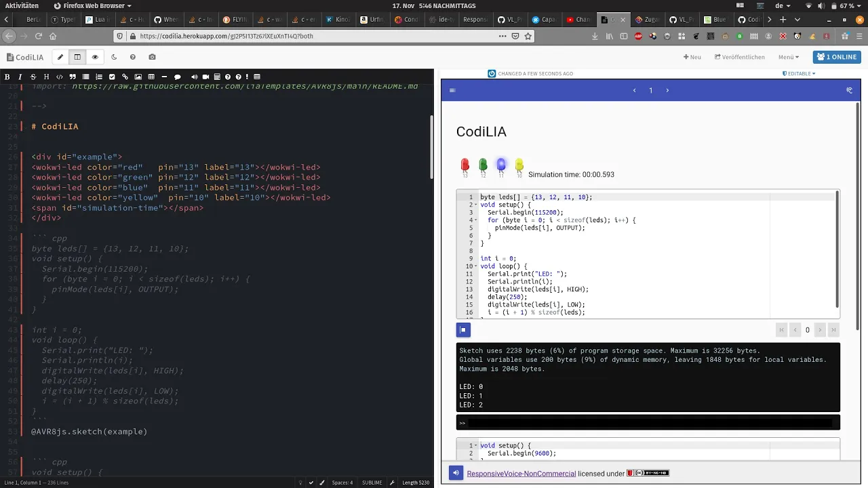
Task: Open the Menü dropdown
Action: pyautogui.click(x=789, y=58)
